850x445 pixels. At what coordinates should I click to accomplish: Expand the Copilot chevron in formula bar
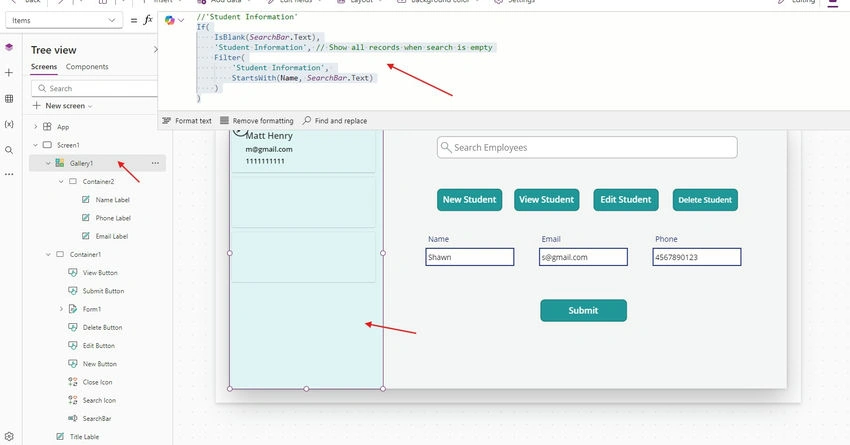pos(181,20)
